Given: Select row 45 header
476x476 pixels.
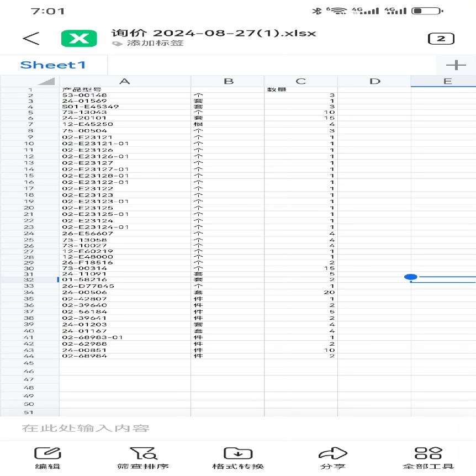Looking at the screenshot, I should (x=29, y=363).
